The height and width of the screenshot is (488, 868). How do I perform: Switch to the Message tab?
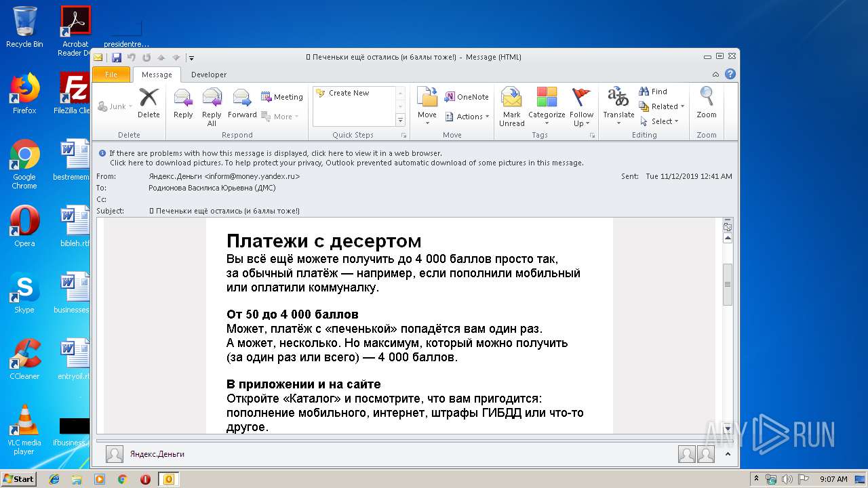pyautogui.click(x=157, y=75)
